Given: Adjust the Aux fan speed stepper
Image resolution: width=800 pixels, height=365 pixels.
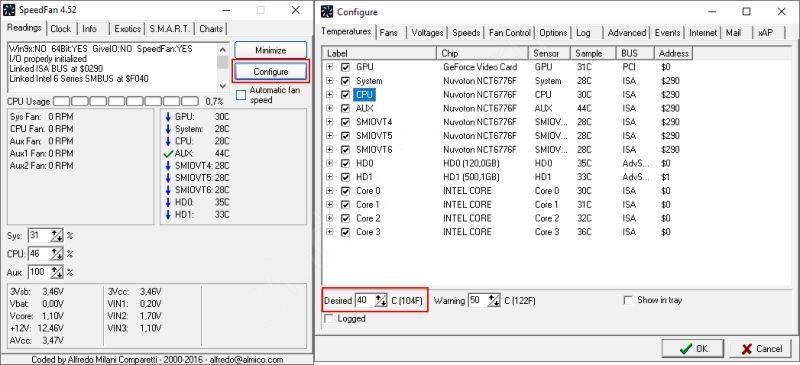Looking at the screenshot, I should (x=57, y=272).
